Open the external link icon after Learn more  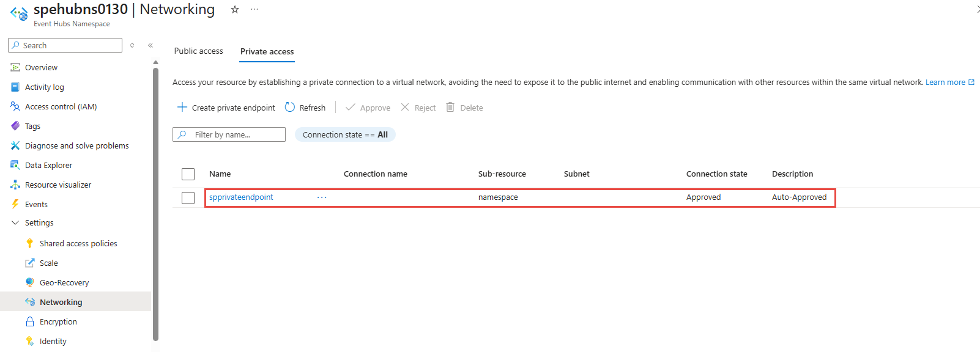click(x=971, y=82)
